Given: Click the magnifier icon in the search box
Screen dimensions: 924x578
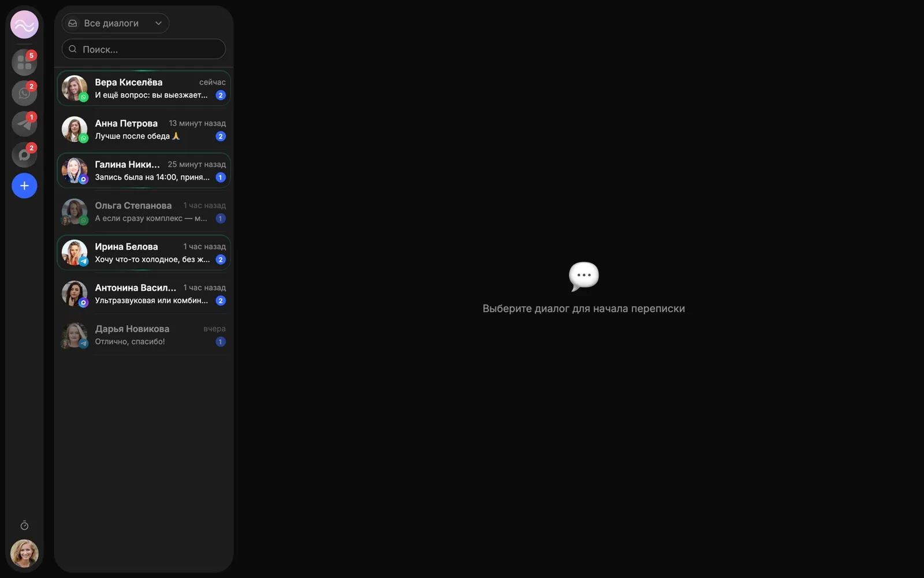Looking at the screenshot, I should 73,49.
